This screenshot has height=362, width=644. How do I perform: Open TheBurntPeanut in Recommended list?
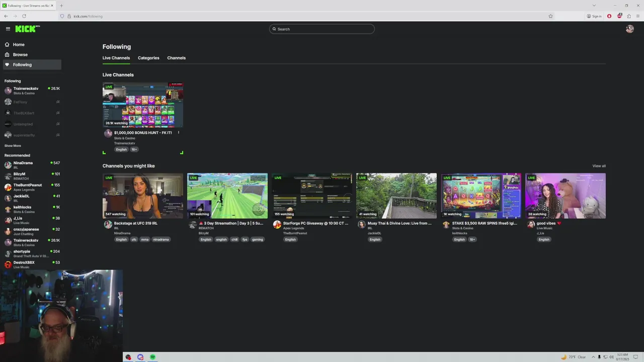(x=32, y=187)
